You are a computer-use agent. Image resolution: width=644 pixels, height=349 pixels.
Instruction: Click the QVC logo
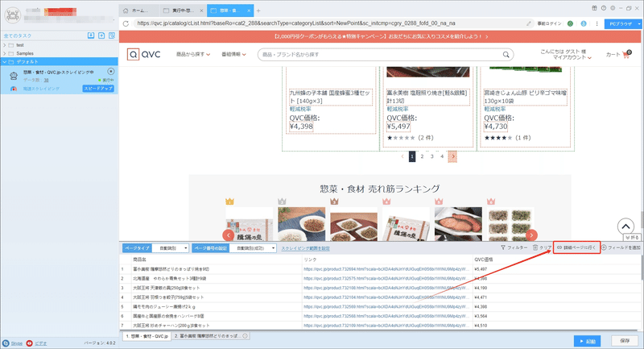tap(144, 54)
